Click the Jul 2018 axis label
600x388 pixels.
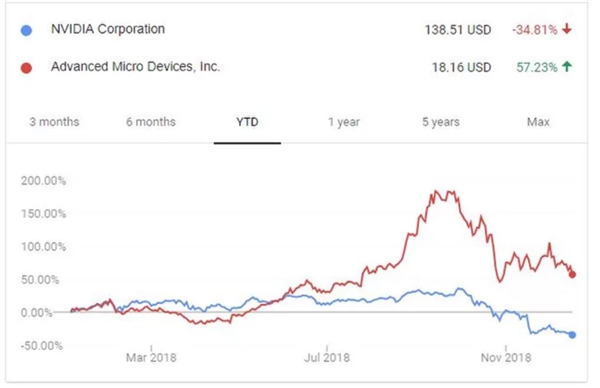[327, 358]
